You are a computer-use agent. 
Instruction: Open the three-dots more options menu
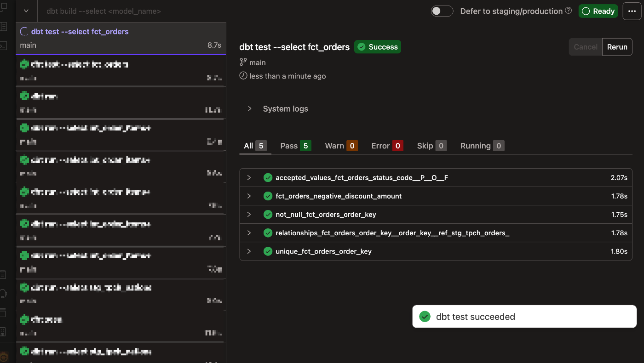632,11
